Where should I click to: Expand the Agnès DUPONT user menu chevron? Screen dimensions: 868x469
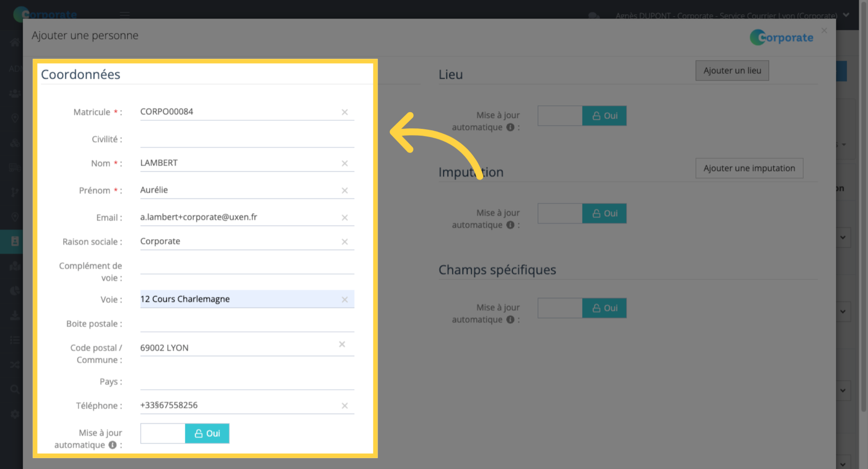coord(846,15)
